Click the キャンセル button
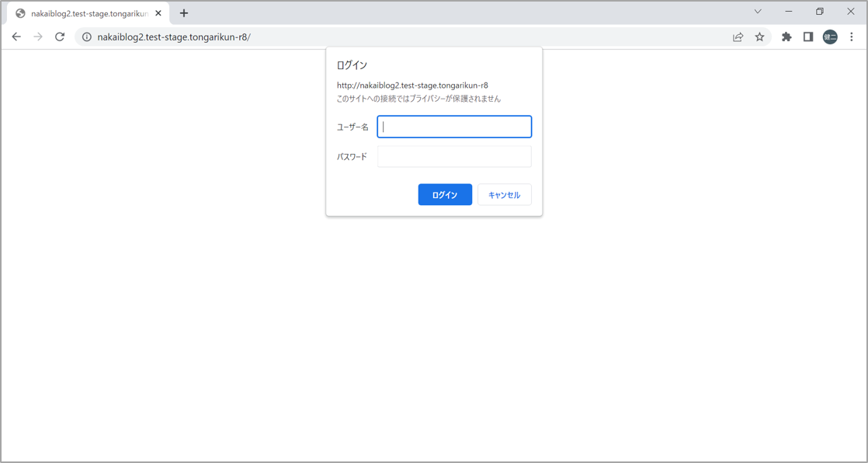 coord(505,195)
